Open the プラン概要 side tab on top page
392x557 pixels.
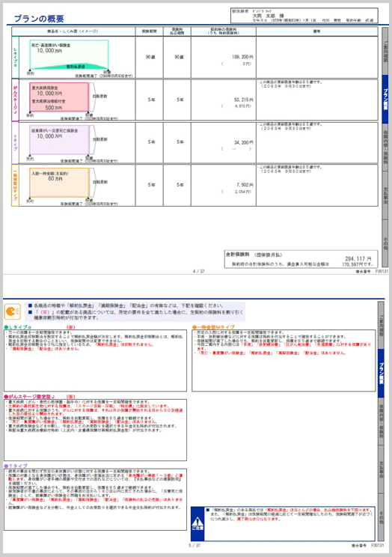coord(385,99)
